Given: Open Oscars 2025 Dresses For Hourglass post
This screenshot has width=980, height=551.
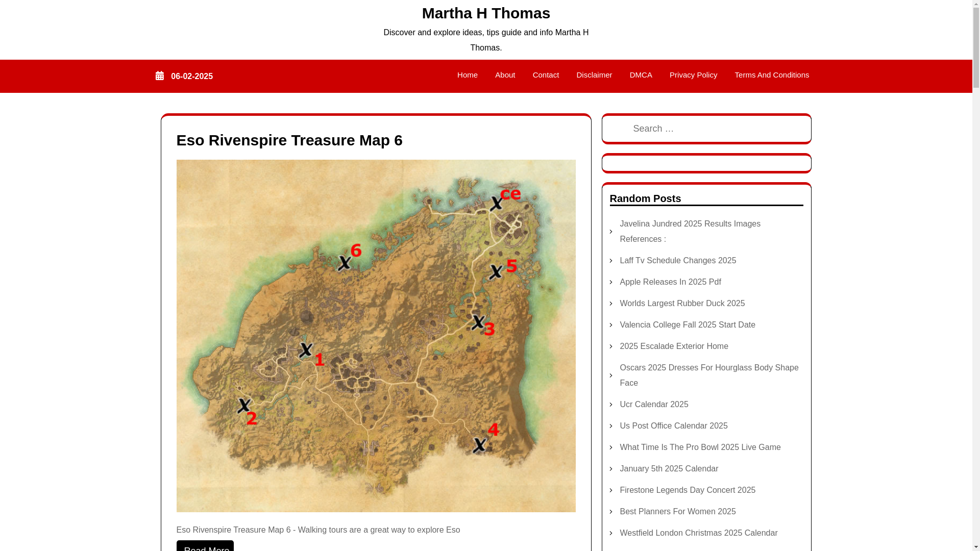Looking at the screenshot, I should [x=709, y=375].
